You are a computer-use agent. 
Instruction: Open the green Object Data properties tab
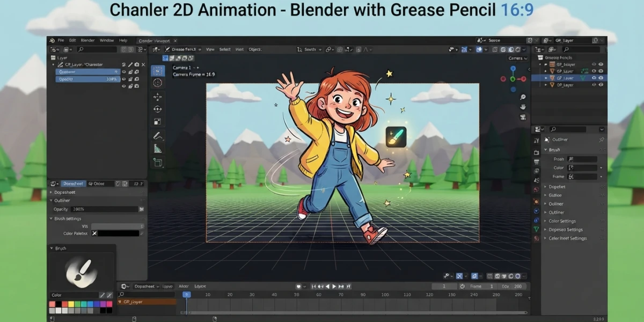tap(536, 229)
